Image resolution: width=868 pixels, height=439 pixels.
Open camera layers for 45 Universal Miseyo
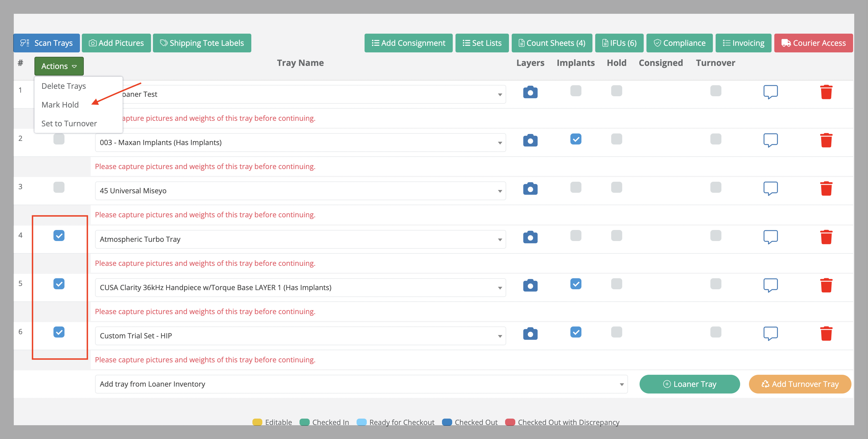(x=530, y=189)
